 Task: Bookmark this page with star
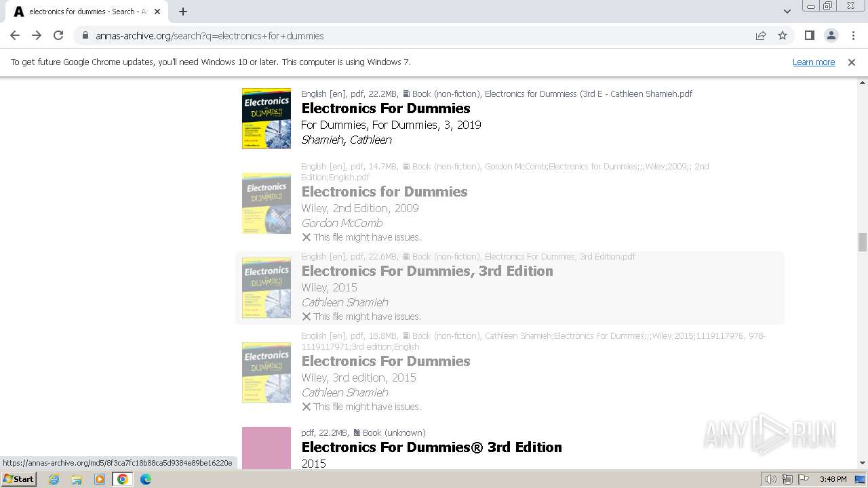783,35
